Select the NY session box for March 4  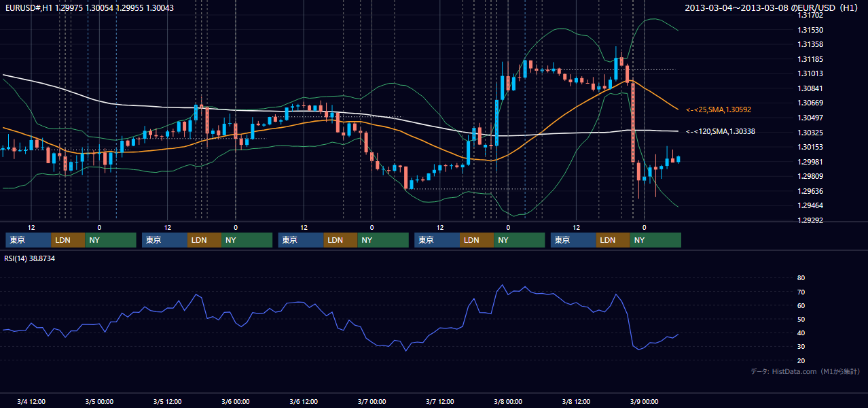[x=111, y=240]
